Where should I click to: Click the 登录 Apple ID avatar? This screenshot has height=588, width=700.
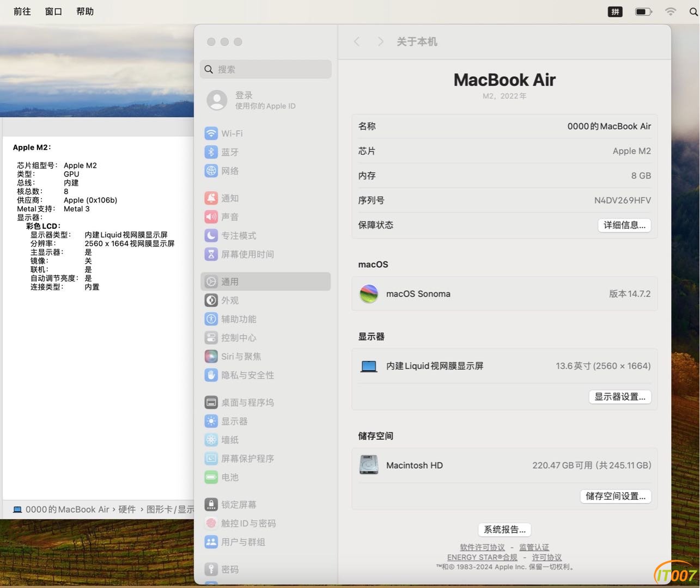coord(217,100)
